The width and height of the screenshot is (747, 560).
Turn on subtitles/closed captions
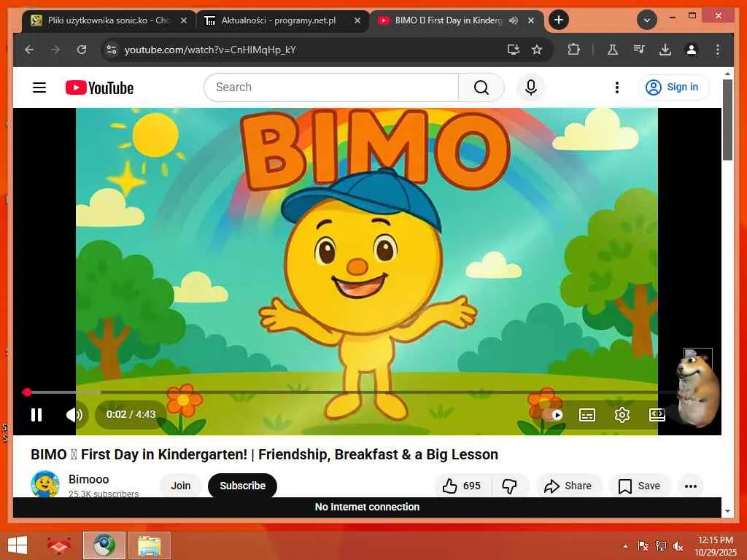[587, 415]
